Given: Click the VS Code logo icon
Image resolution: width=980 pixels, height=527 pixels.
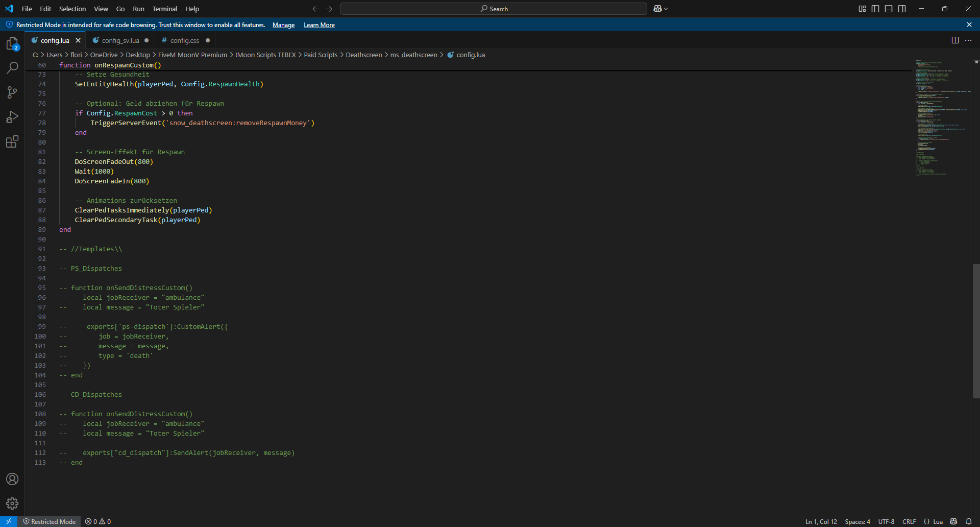Looking at the screenshot, I should 9,9.
